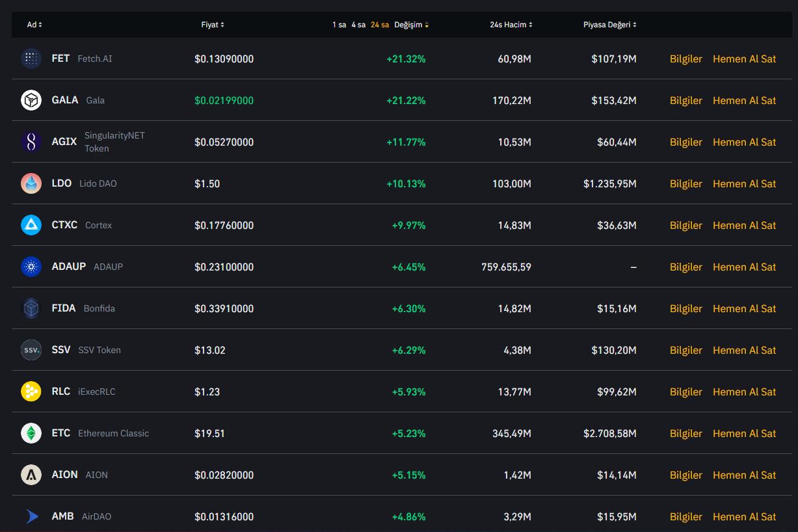Click the iExecRLC yellow icon
This screenshot has height=532, width=798.
pos(31,392)
